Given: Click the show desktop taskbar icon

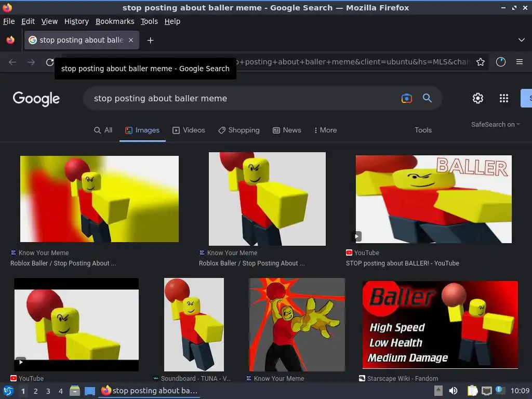Looking at the screenshot, I should tap(89, 391).
